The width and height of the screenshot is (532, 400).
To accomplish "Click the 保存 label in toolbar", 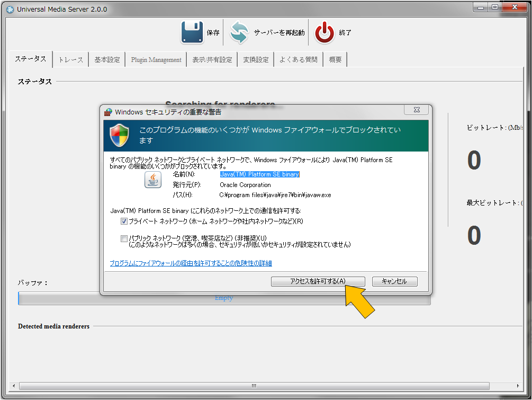I will click(213, 33).
